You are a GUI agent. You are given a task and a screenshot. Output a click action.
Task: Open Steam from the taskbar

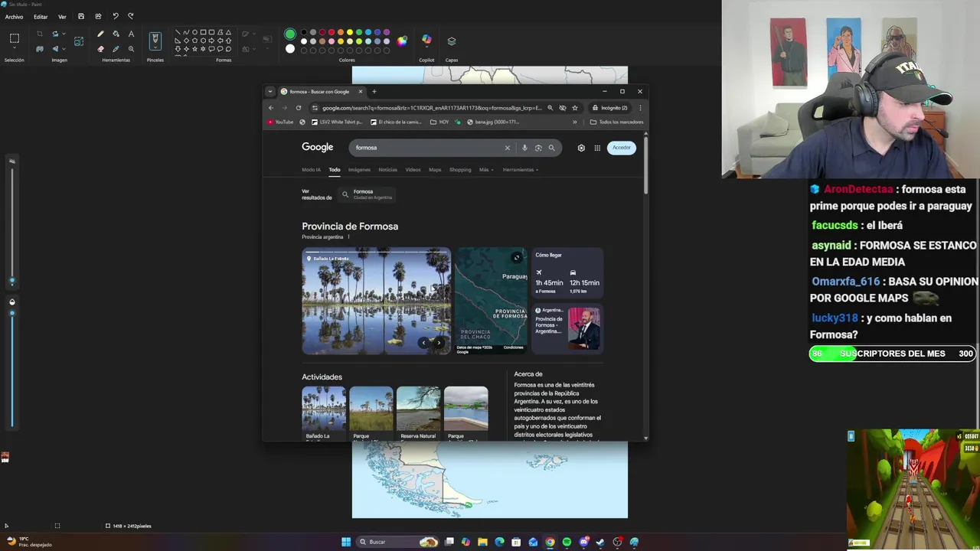coord(600,542)
